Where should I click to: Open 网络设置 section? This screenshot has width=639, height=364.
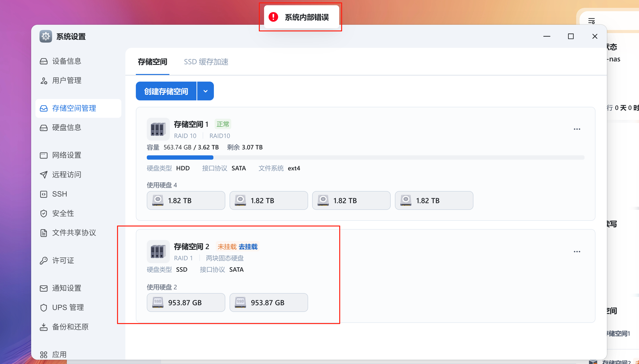(x=67, y=155)
